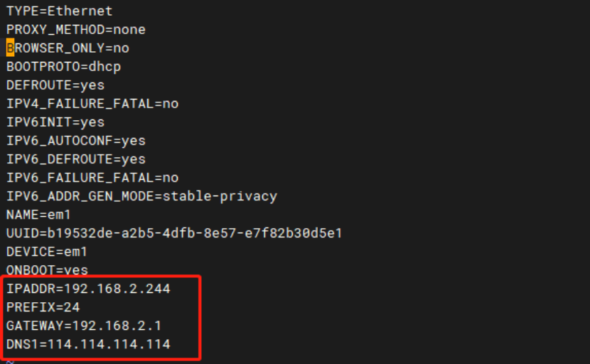The width and height of the screenshot is (590, 364).
Task: Click the IPV6_DEFROUTE=yes line
Action: [75, 159]
